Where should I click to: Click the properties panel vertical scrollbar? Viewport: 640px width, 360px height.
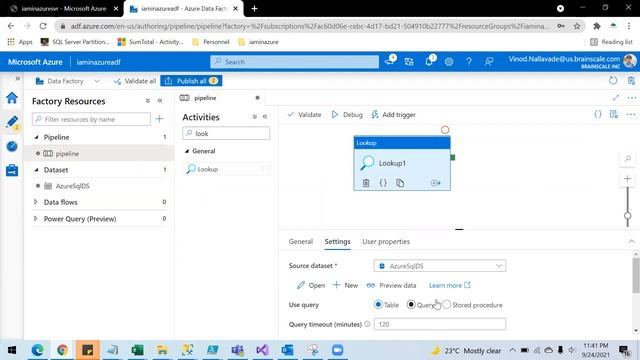636,276
